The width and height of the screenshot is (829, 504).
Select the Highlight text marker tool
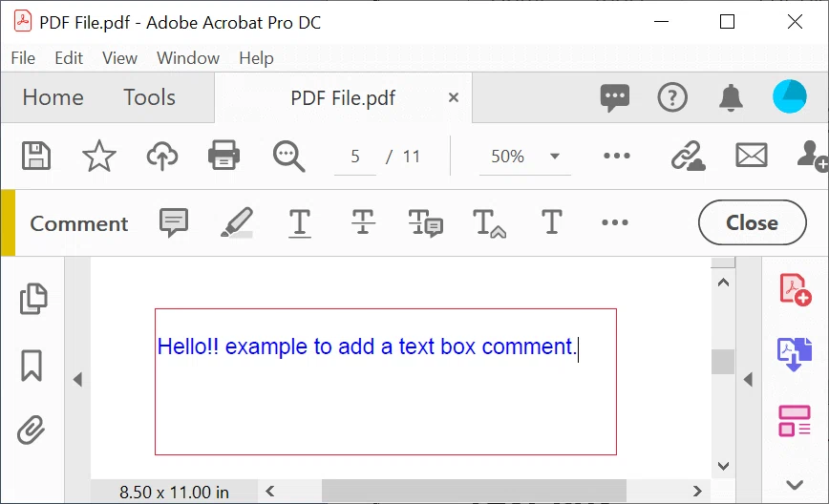237,222
